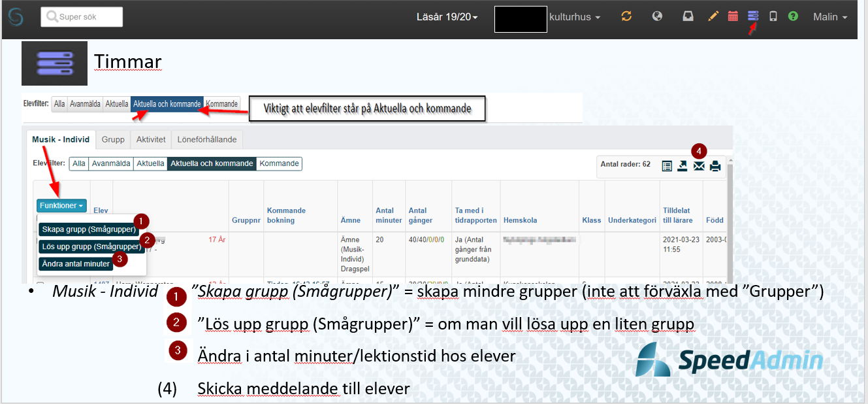Click the orange pencil edit icon
The height and width of the screenshot is (404, 868).
[x=713, y=16]
